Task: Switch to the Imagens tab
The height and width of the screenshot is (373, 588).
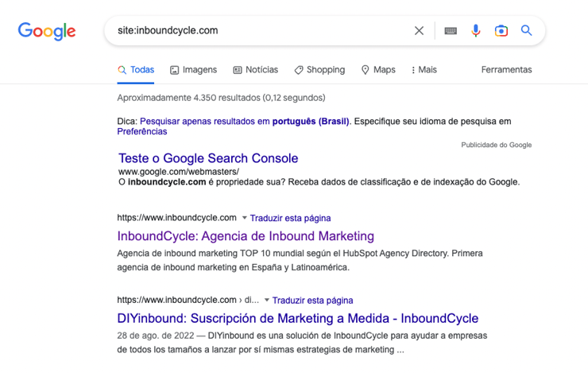Action: tap(194, 70)
